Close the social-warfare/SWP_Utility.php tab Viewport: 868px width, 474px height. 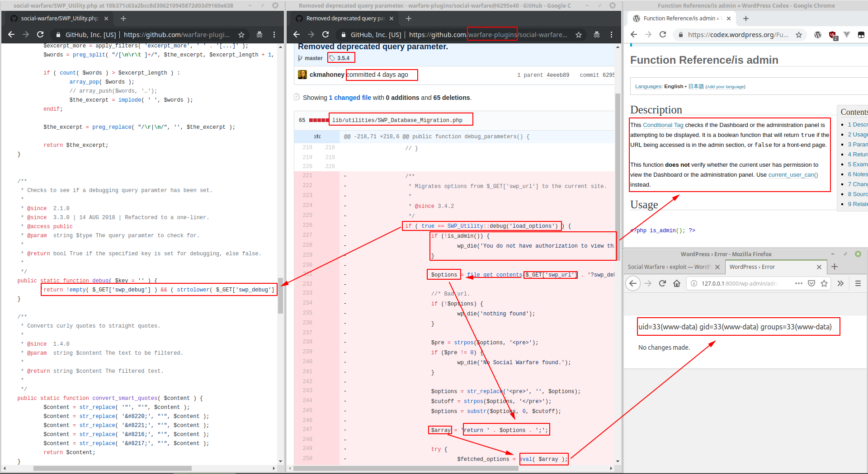(106, 19)
